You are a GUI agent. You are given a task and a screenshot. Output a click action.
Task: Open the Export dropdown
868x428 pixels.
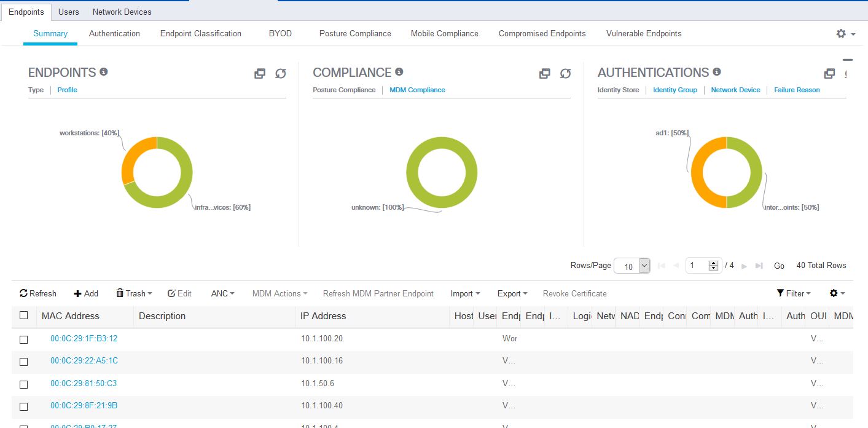[x=512, y=293]
